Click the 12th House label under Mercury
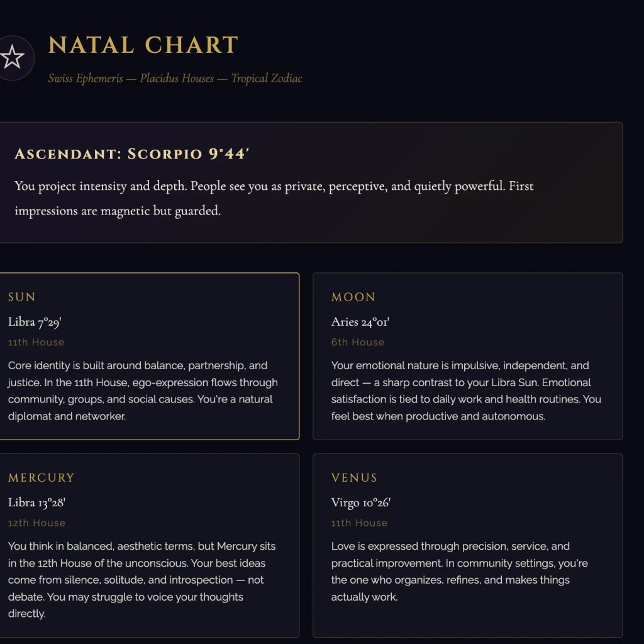 36,523
